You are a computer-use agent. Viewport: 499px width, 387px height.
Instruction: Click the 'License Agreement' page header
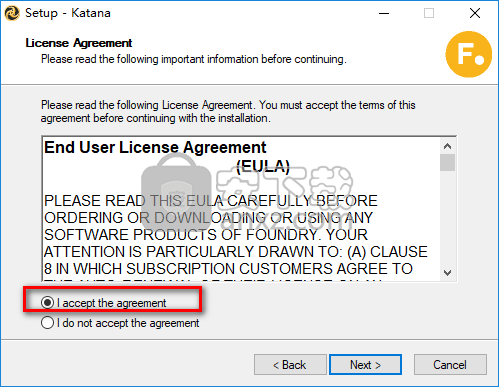79,43
